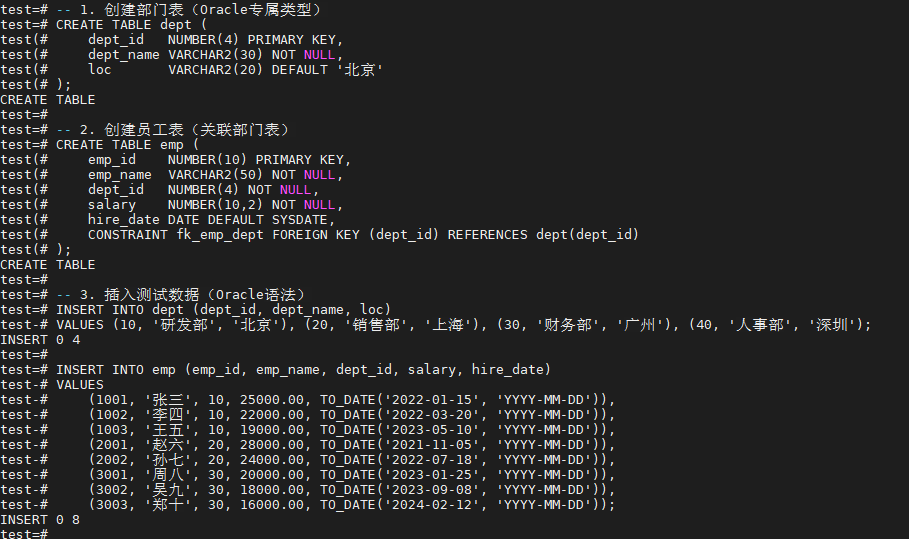Click the last empty test=# prompt line

click(x=25, y=534)
